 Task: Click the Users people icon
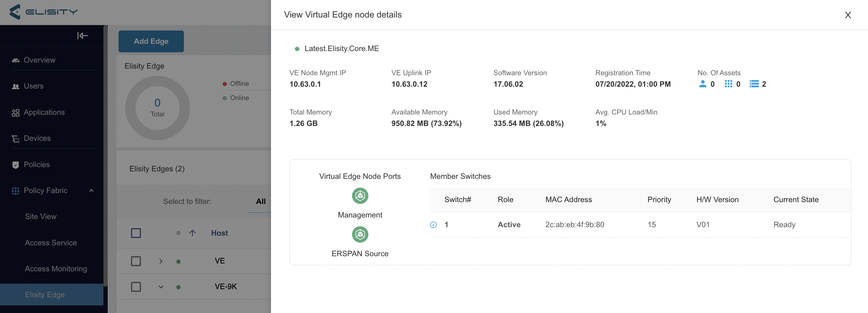(x=15, y=86)
